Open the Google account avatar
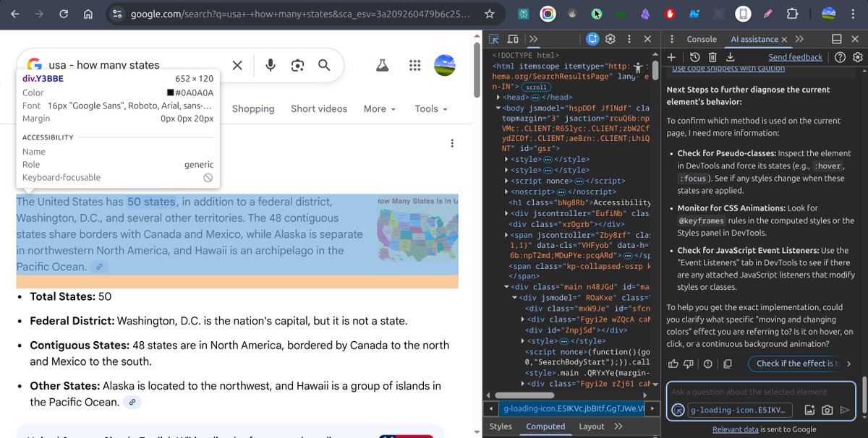868x438 pixels. click(x=444, y=65)
